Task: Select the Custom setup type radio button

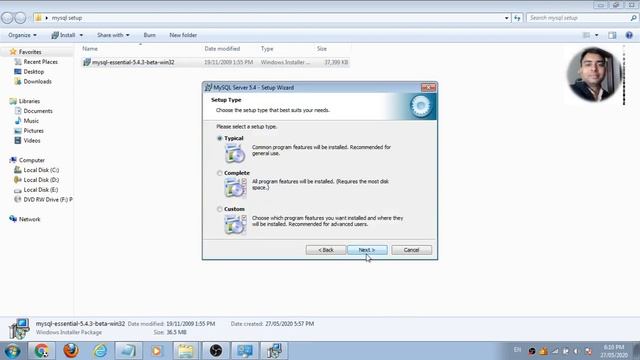Action: 220,209
